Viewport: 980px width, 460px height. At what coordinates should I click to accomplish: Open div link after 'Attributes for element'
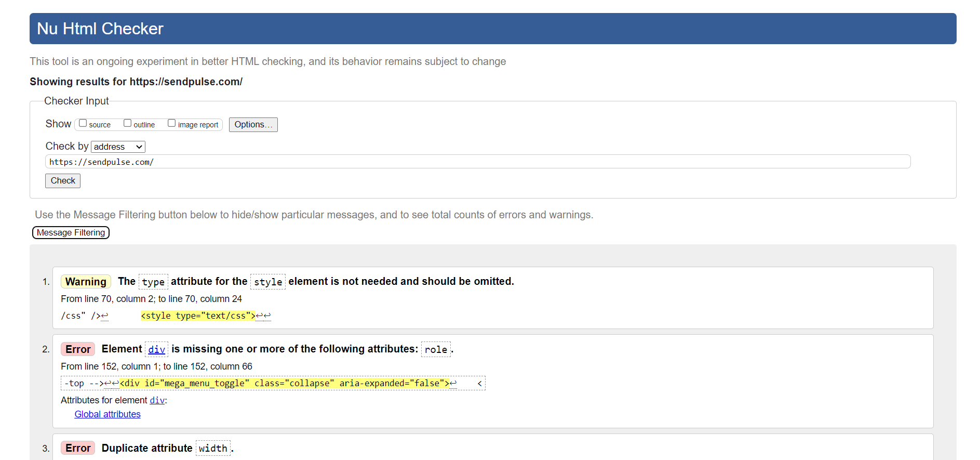(x=157, y=400)
